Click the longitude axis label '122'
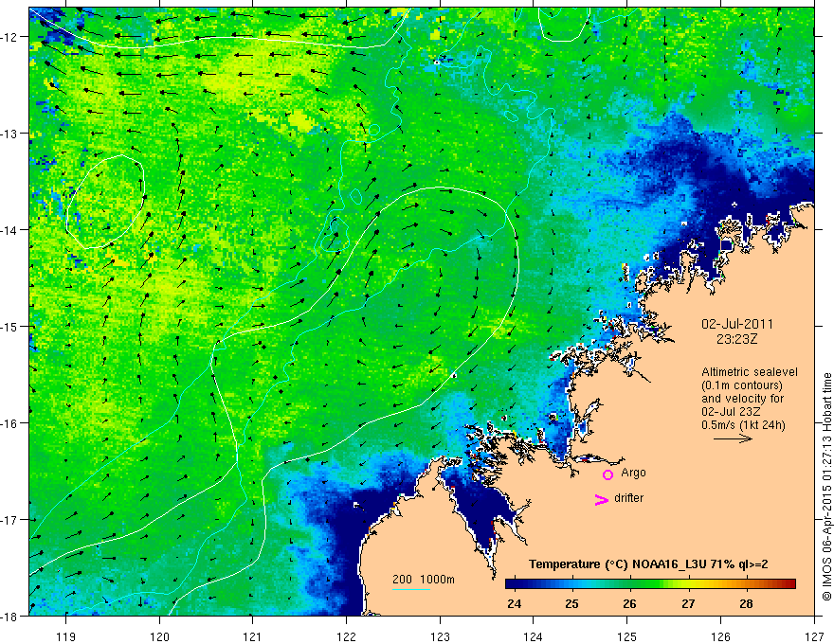The height and width of the screenshot is (644, 834). coord(346,636)
